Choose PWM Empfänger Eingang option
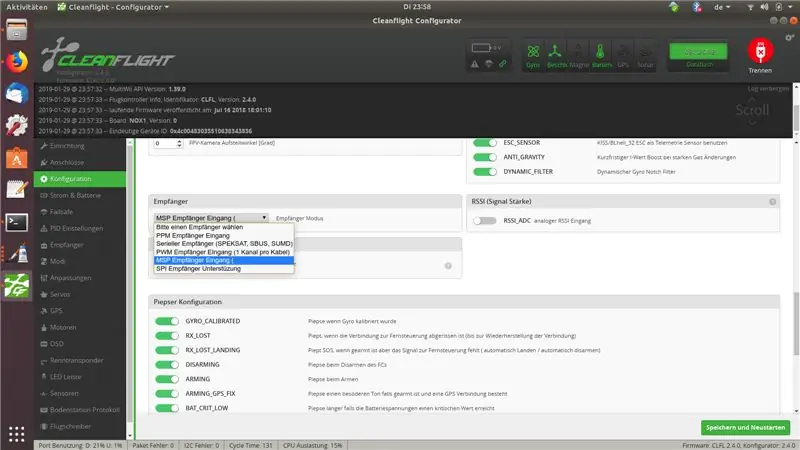Screen dimensions: 800x450 (224, 252)
